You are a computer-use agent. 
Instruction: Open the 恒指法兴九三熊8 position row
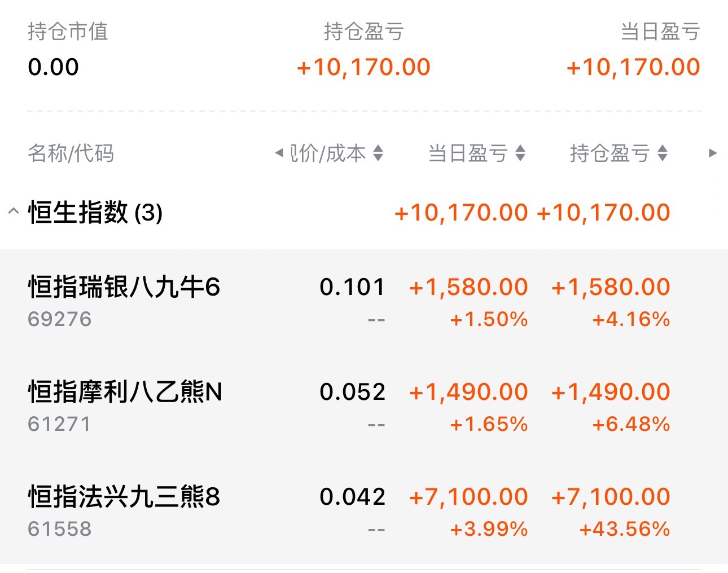(x=124, y=497)
